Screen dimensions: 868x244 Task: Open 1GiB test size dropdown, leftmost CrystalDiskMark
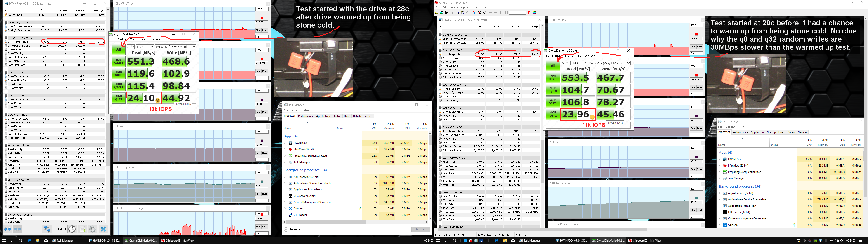pyautogui.click(x=145, y=47)
